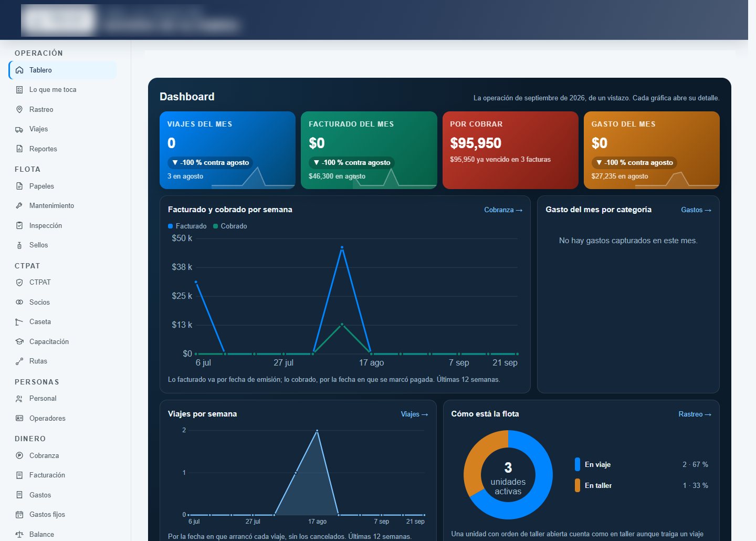The image size is (756, 541).
Task: Click the '$95,950 ya vencido en 3 facturas' text
Action: 500,160
